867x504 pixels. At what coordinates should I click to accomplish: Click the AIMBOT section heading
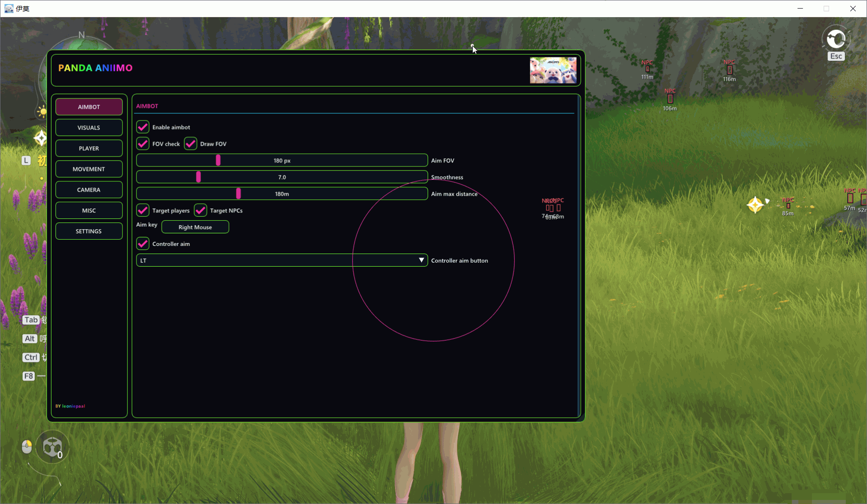(x=147, y=106)
